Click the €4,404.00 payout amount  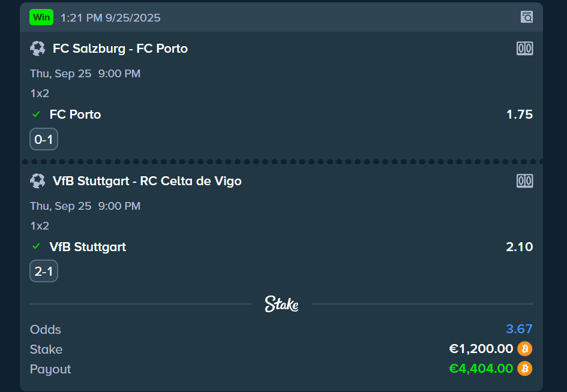(x=481, y=369)
